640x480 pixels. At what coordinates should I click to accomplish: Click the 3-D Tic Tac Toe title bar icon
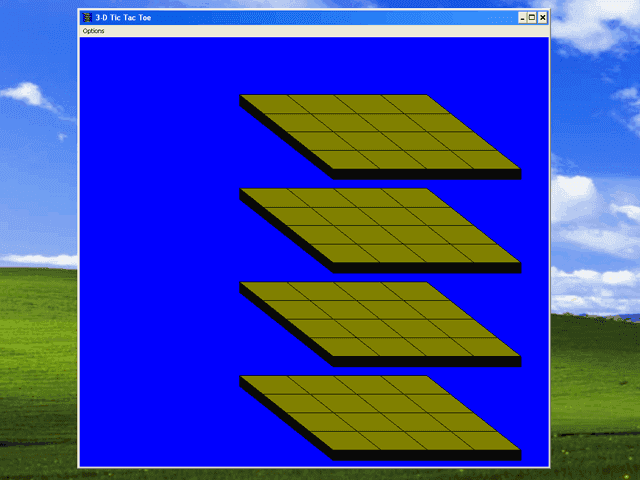tap(87, 18)
